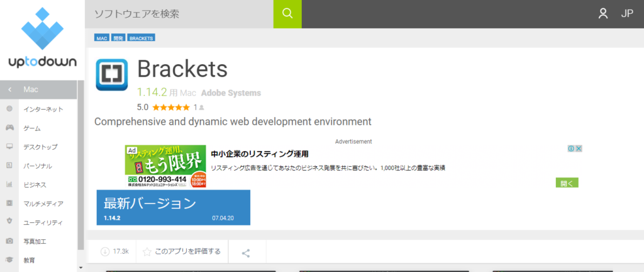Click the Uptodown logo
644x272 pixels.
42,38
